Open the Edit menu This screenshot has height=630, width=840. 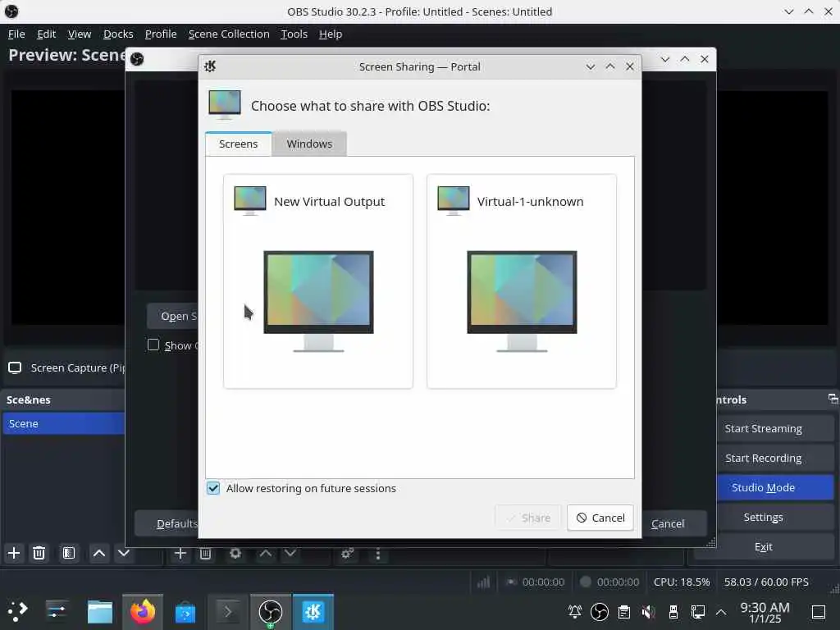tap(46, 34)
